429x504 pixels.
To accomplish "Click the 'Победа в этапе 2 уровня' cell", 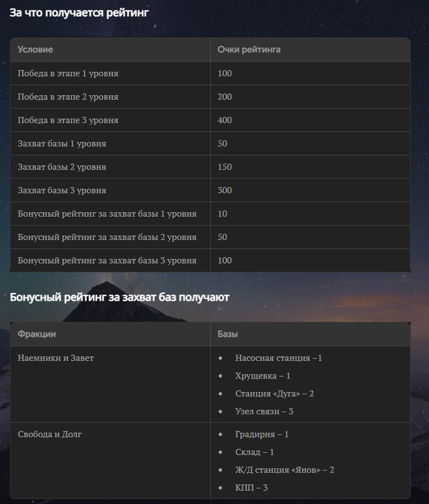I will (111, 97).
